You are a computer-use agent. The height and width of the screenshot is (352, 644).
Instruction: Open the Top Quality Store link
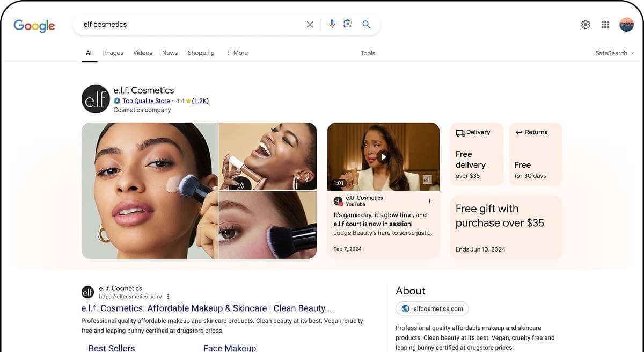coord(146,101)
